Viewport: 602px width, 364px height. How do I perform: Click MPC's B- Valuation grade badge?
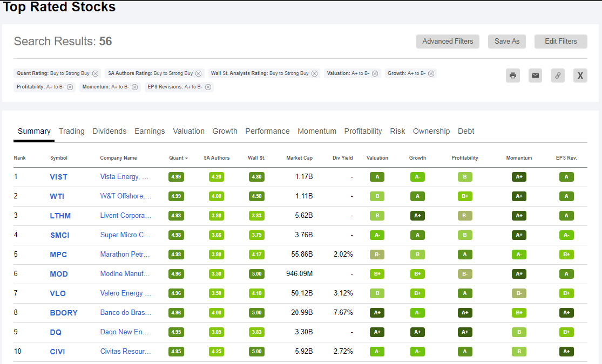coord(377,255)
